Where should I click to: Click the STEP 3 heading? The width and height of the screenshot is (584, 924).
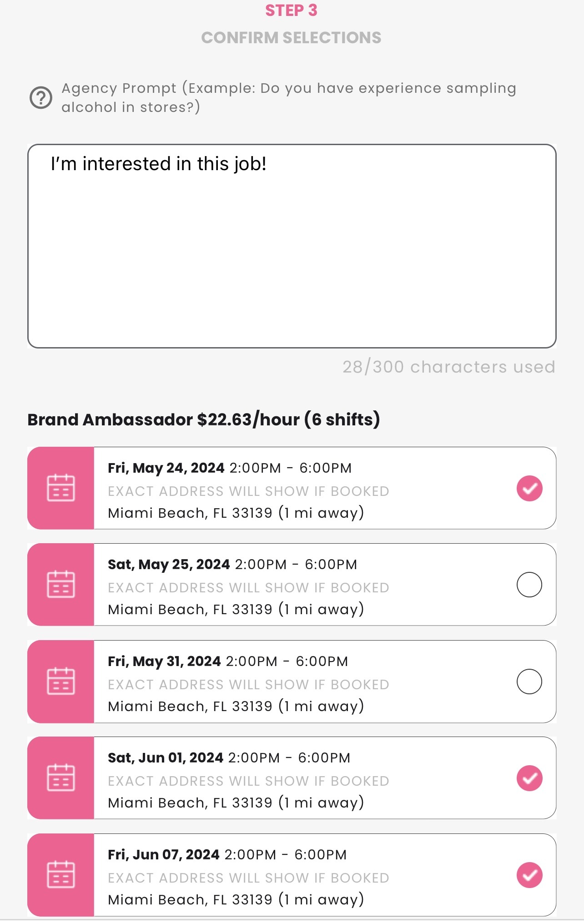pos(292,10)
